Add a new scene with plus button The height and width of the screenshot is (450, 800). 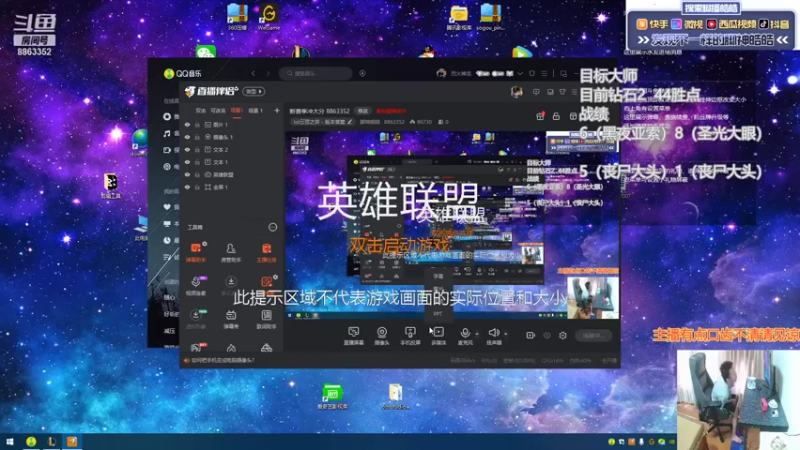[x=277, y=110]
